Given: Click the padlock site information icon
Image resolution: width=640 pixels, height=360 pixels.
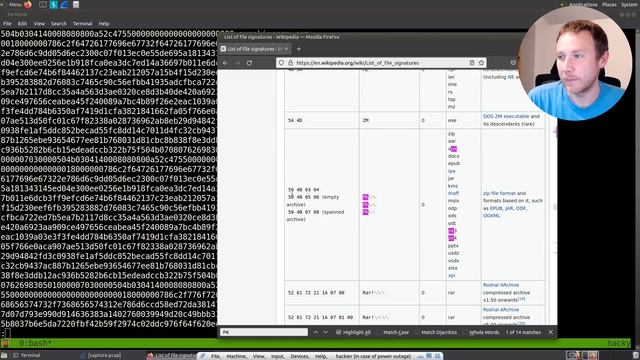Looking at the screenshot, I should 291,63.
